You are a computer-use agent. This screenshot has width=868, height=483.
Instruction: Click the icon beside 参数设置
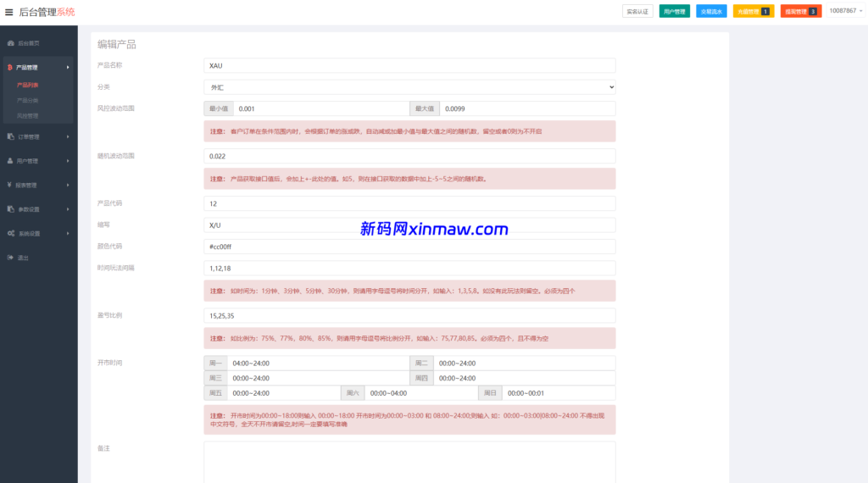10,209
